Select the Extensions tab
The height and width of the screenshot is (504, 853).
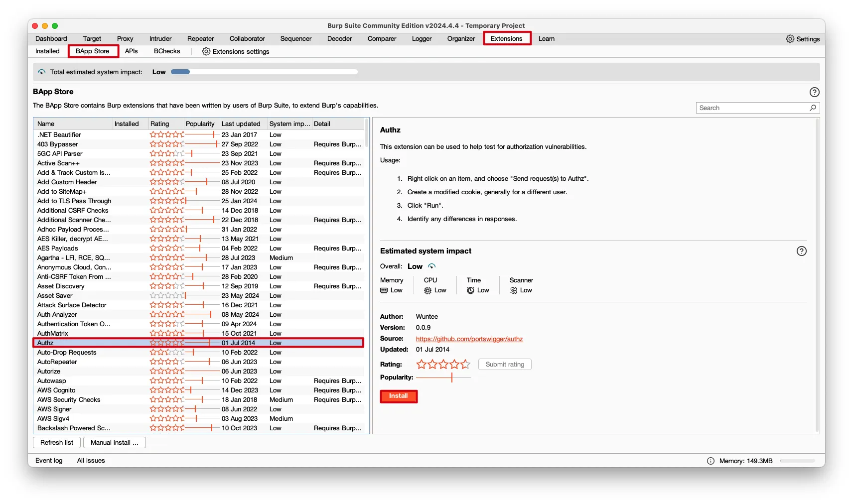pos(507,39)
